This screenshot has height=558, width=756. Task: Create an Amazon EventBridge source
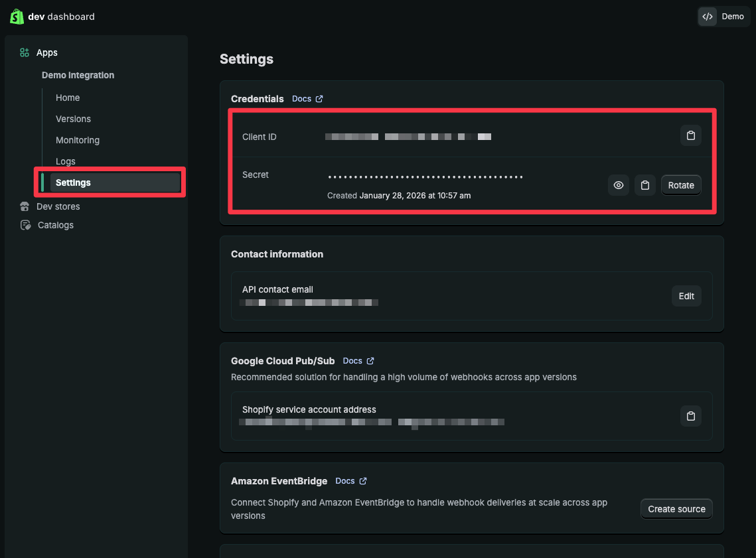pos(676,509)
